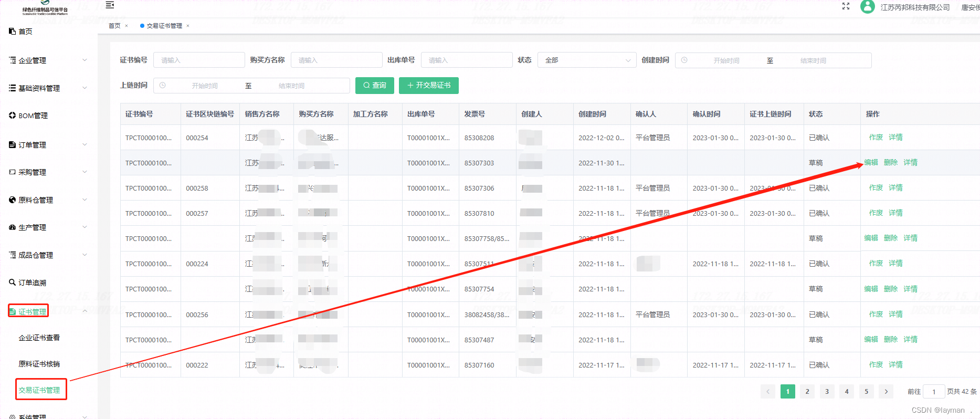This screenshot has width=980, height=419.
Task: Click the 订单管理 sidebar icon
Action: tap(13, 145)
